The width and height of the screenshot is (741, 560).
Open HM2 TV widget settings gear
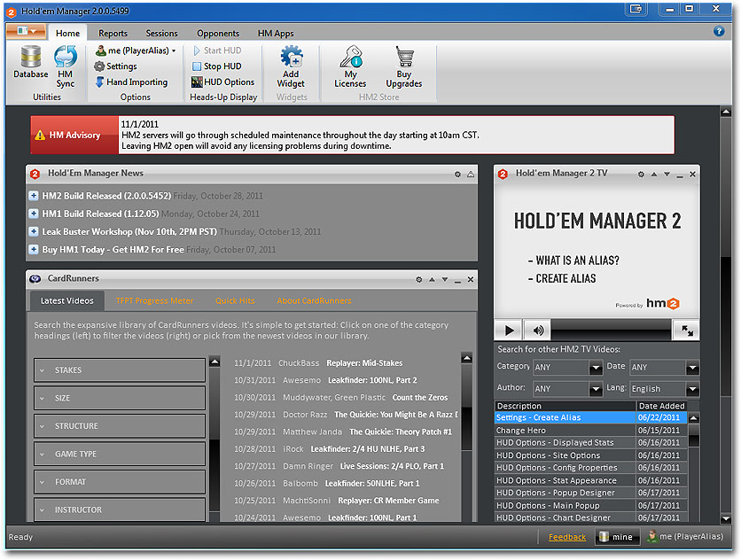[641, 175]
